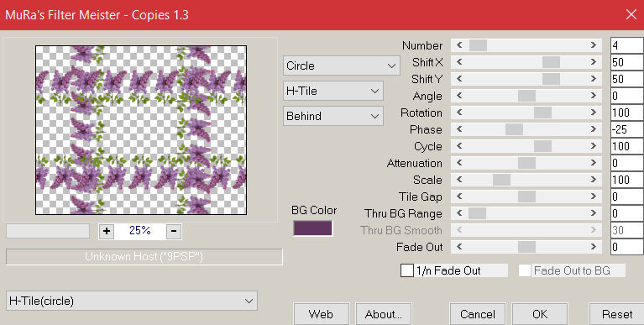This screenshot has width=644, height=325.
Task: Click right arrow of Fade Out slider
Action: [x=594, y=247]
